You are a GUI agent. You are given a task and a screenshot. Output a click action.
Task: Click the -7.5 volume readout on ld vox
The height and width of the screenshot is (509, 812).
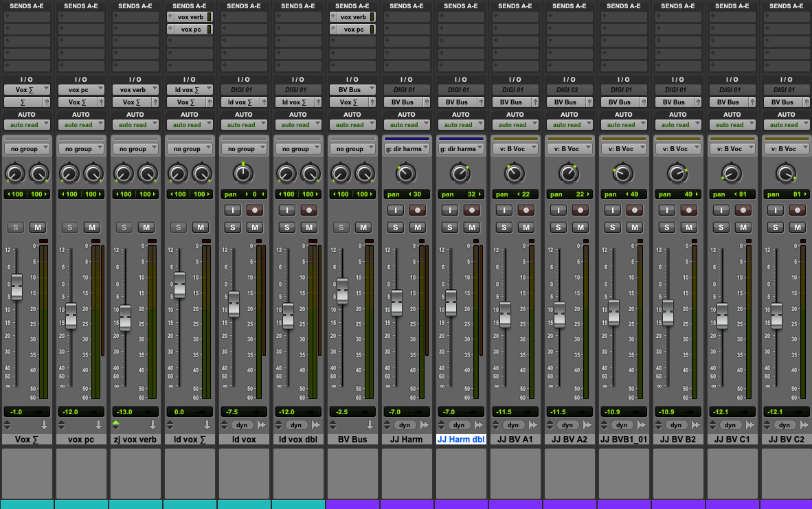point(244,412)
